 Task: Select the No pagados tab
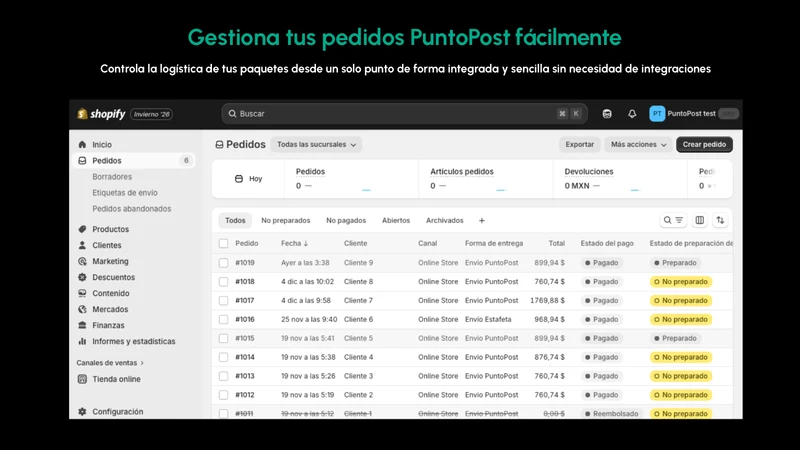346,220
